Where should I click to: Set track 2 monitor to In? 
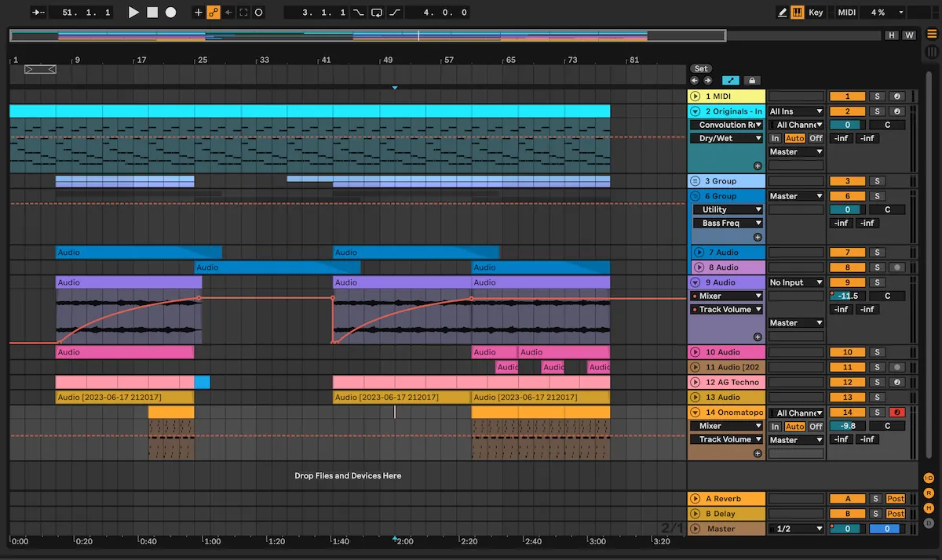[x=775, y=138]
